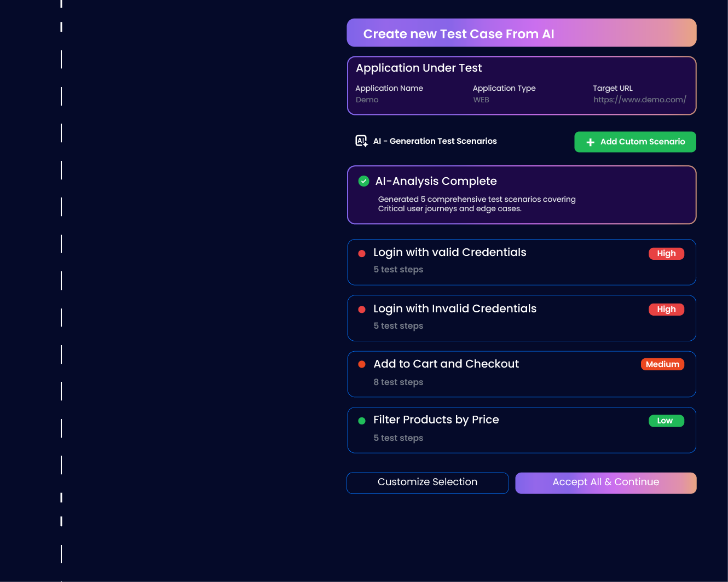Click the Application Type value WEB
Viewport: 728px width, 582px height.
(481, 100)
